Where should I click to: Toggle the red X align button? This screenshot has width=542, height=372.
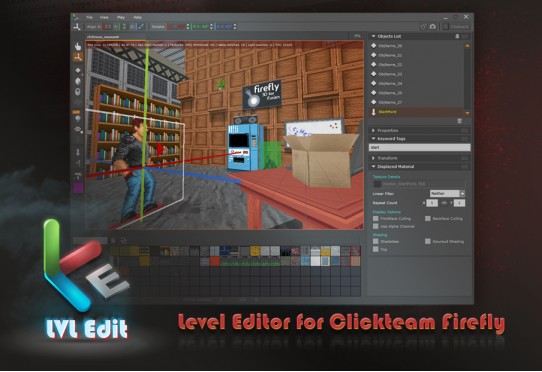tap(108, 27)
